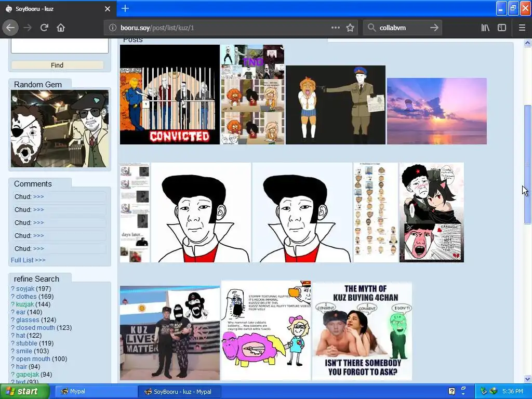Click the page scrollbar up arrow
This screenshot has width=532, height=399.
tap(527, 43)
